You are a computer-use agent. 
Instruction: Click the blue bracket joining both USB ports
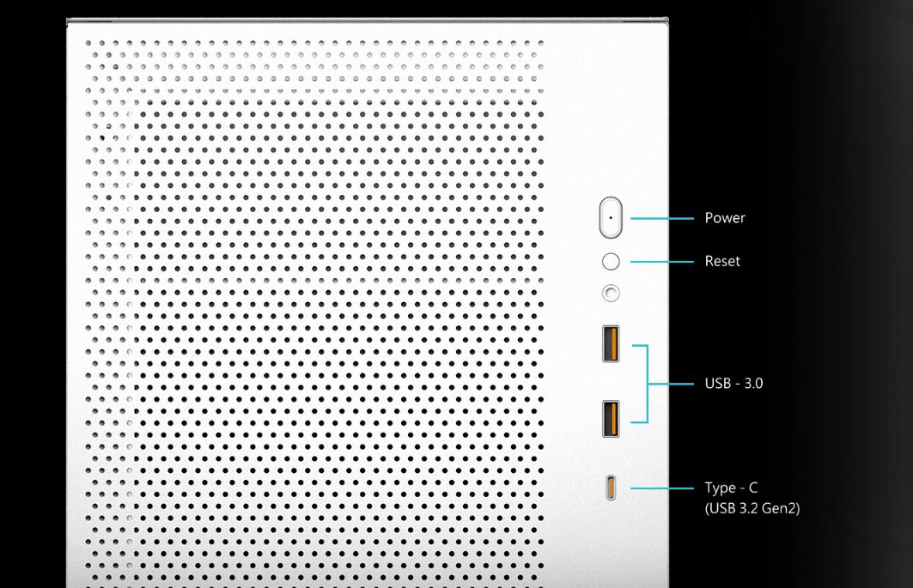[647, 384]
